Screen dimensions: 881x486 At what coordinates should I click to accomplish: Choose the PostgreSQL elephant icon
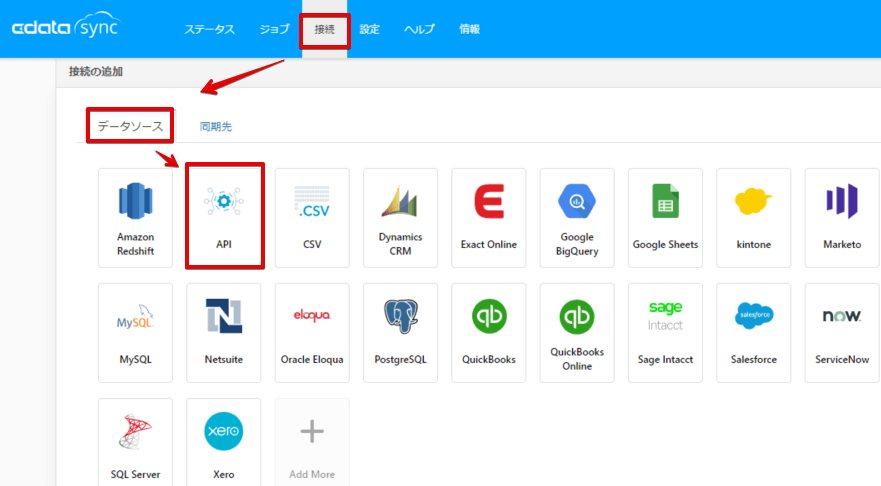[x=401, y=316]
